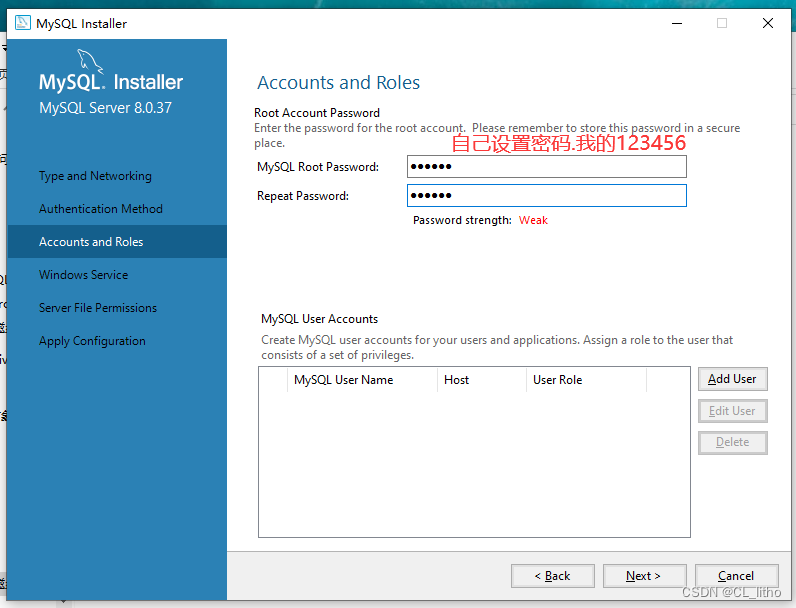Cancel the installer configuration
796x608 pixels.
tap(736, 576)
